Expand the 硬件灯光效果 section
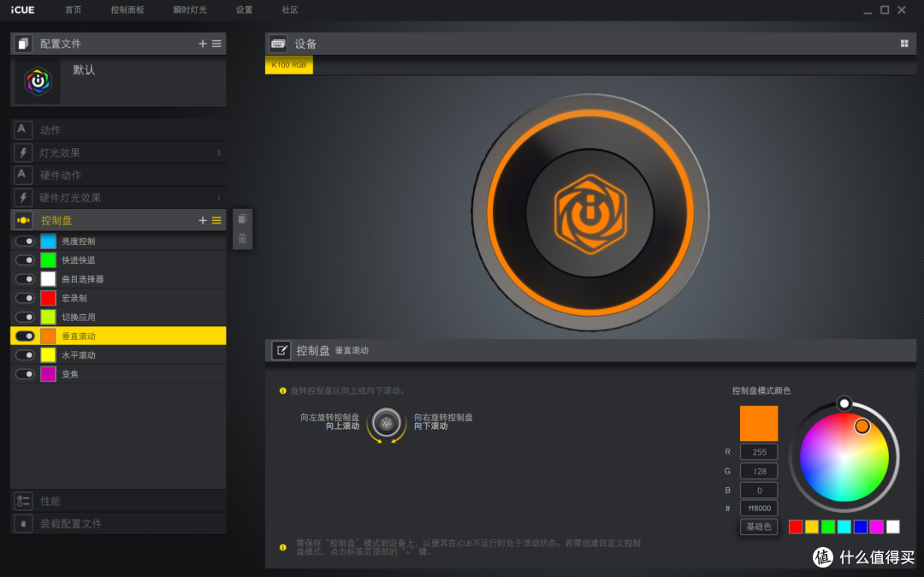 click(x=118, y=198)
